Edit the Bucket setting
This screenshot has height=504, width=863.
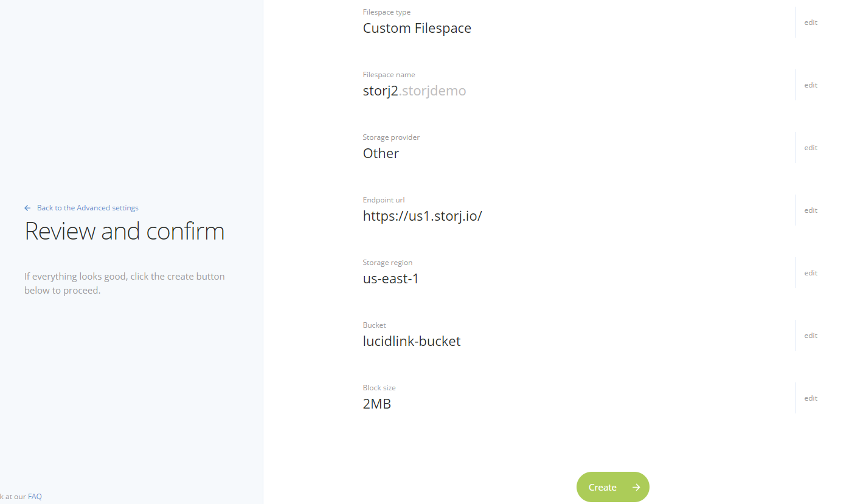[811, 336]
